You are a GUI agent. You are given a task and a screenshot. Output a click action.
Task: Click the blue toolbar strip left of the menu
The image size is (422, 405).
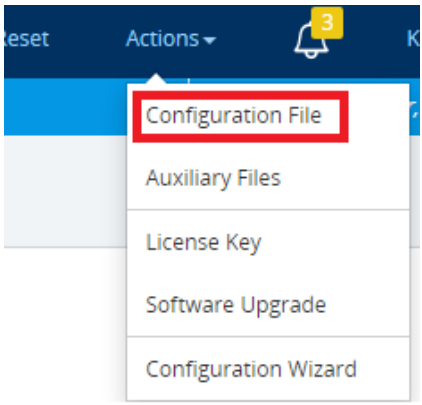(x=65, y=107)
